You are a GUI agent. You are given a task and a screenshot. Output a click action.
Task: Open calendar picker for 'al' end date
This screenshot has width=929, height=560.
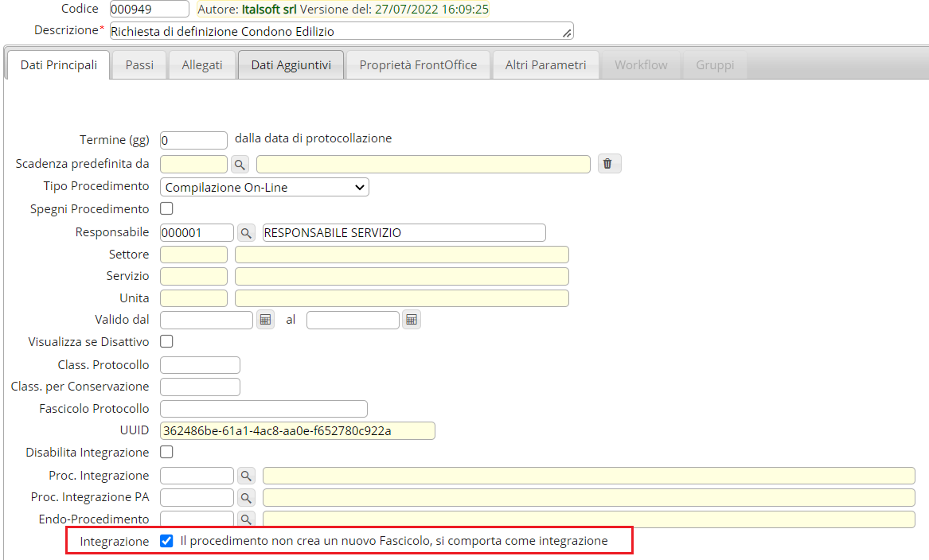(x=411, y=320)
